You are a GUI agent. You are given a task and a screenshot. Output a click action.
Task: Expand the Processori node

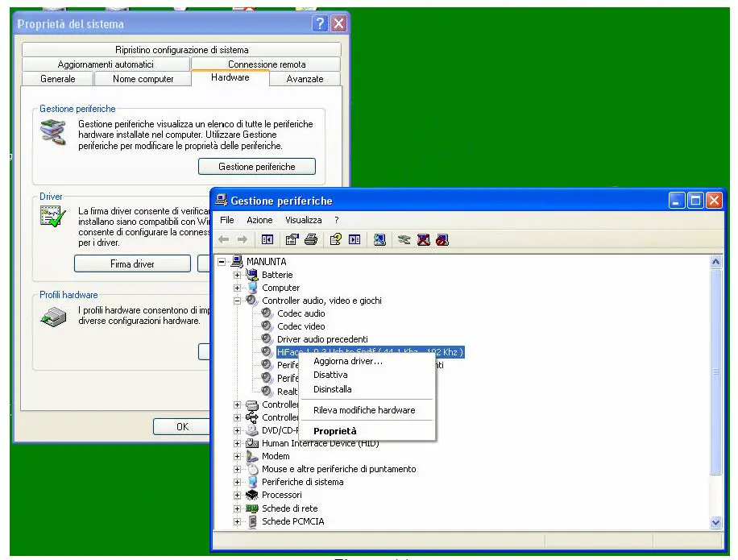[237, 495]
